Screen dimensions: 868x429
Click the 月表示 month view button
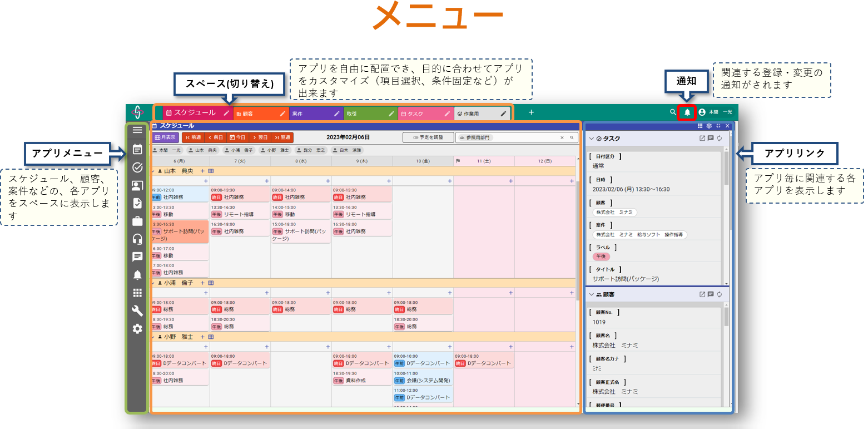(x=165, y=137)
